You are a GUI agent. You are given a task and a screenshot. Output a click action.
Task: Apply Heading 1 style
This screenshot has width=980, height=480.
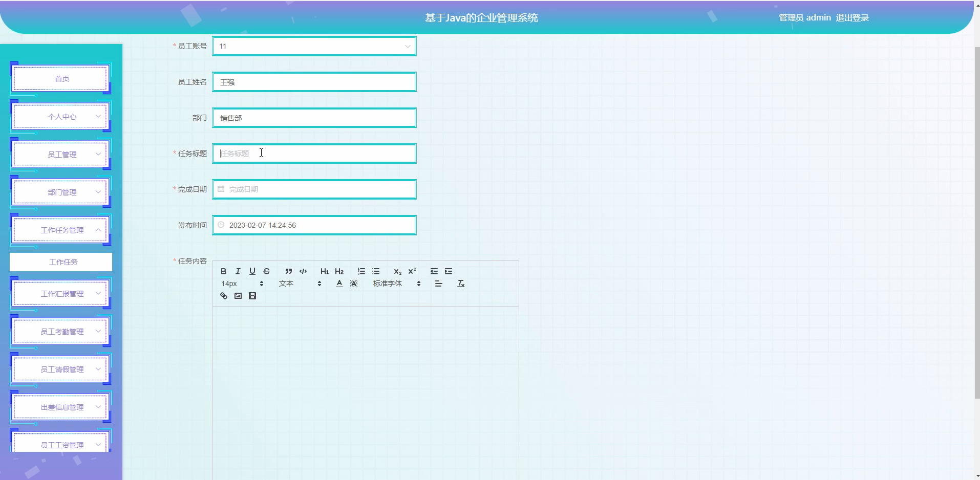tap(325, 271)
